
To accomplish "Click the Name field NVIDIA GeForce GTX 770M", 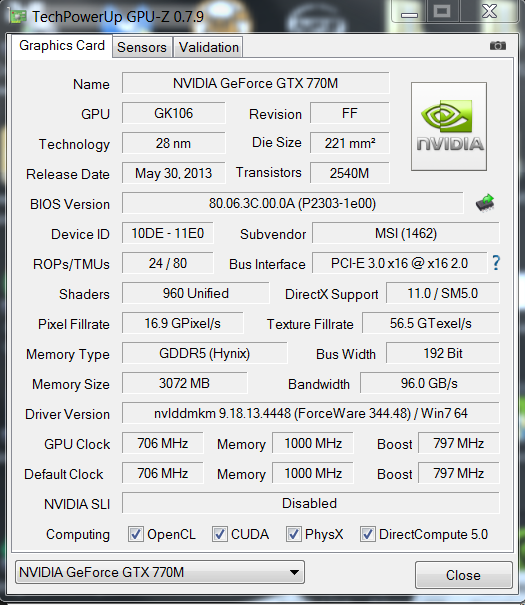I will point(256,83).
